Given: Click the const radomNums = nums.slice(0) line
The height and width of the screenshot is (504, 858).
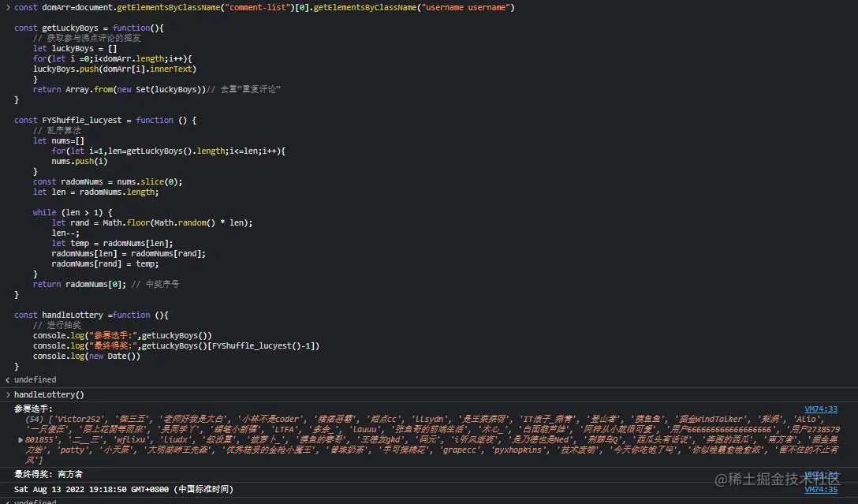Looking at the screenshot, I should click(108, 181).
